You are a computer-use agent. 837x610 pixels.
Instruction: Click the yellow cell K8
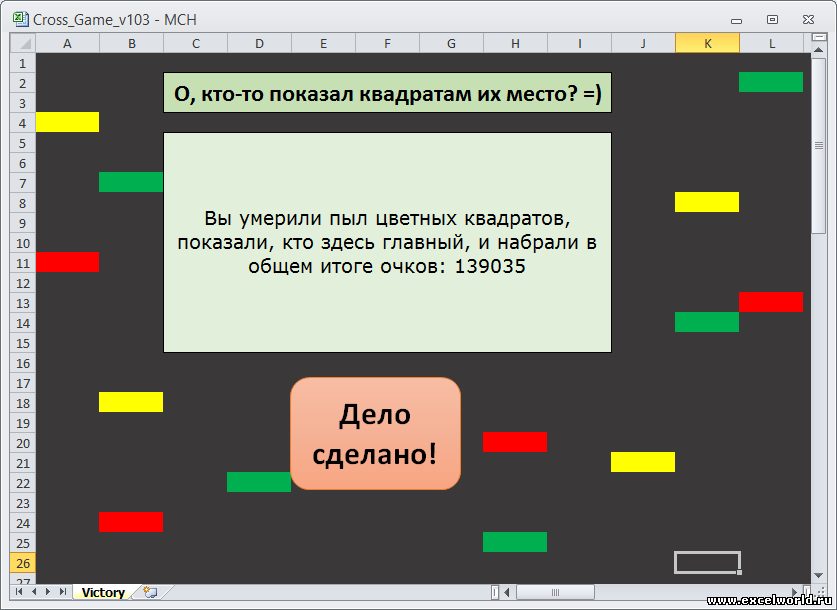click(707, 202)
